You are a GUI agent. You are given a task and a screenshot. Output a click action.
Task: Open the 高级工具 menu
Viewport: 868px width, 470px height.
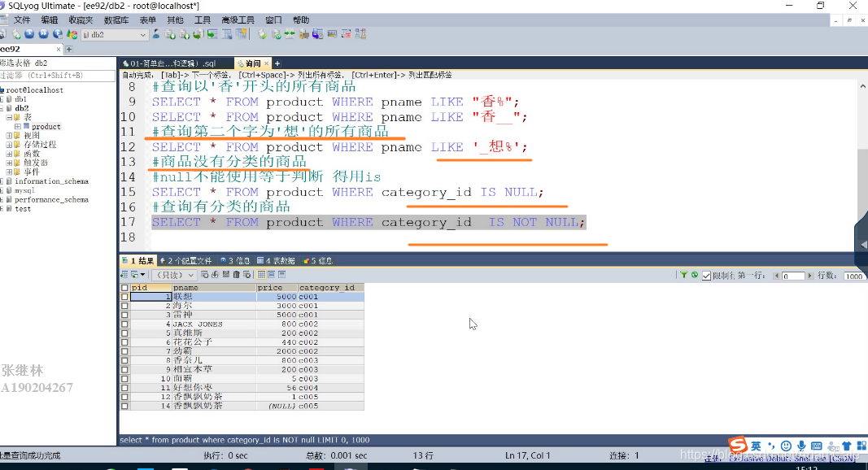(x=238, y=20)
